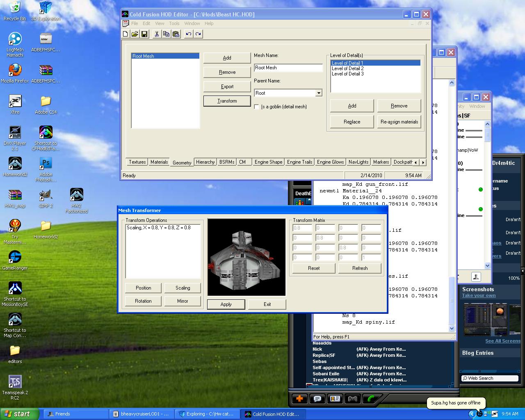Click the Save toolbar icon
Screen dimensions: 525x420
pos(144,34)
